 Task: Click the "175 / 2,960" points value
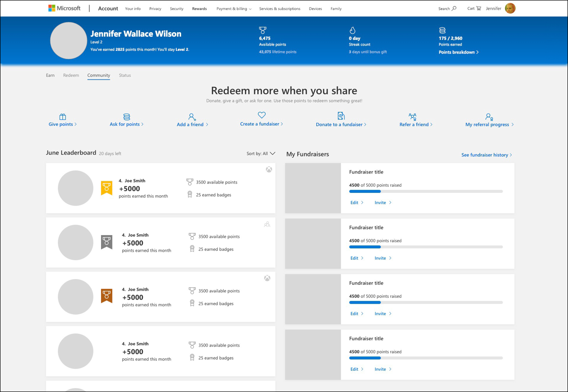pos(450,38)
